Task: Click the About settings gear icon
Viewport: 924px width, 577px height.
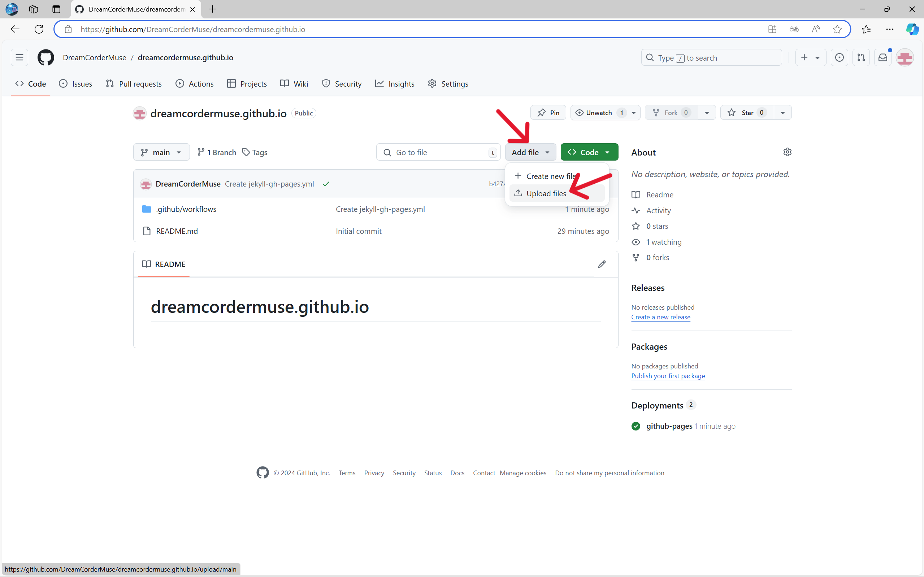Action: click(x=787, y=152)
